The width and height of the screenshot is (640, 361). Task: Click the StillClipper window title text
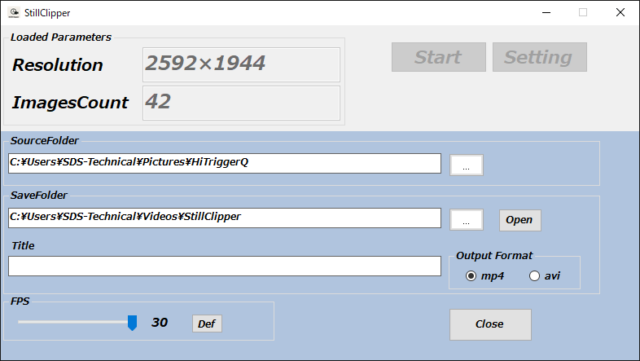pyautogui.click(x=47, y=13)
